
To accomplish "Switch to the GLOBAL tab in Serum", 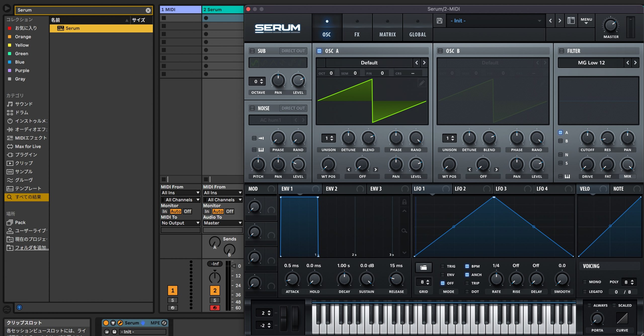I will (x=418, y=28).
